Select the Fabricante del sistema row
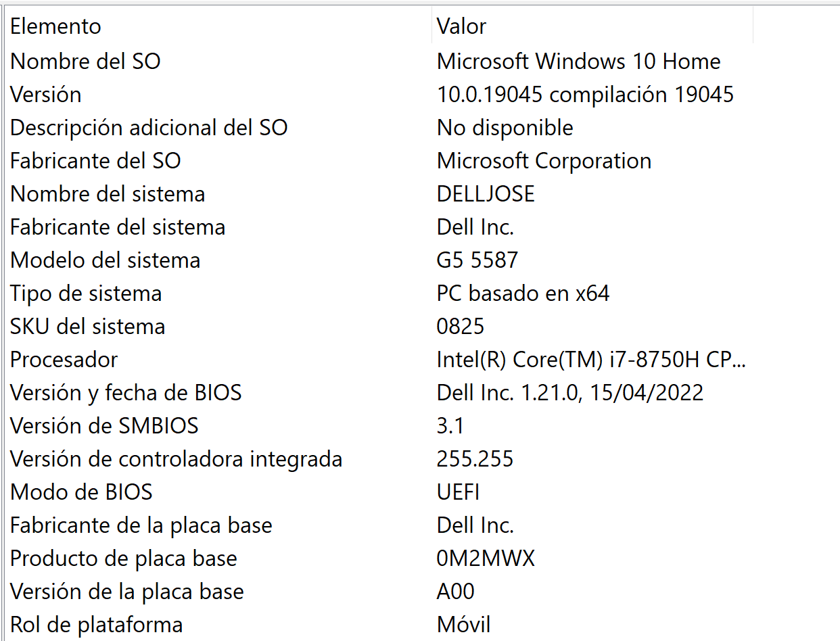 (117, 227)
